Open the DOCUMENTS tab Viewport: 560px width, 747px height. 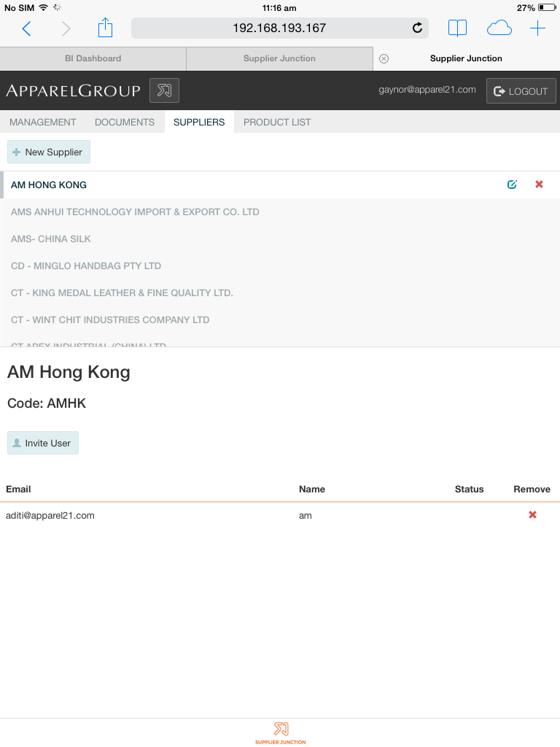(x=125, y=122)
